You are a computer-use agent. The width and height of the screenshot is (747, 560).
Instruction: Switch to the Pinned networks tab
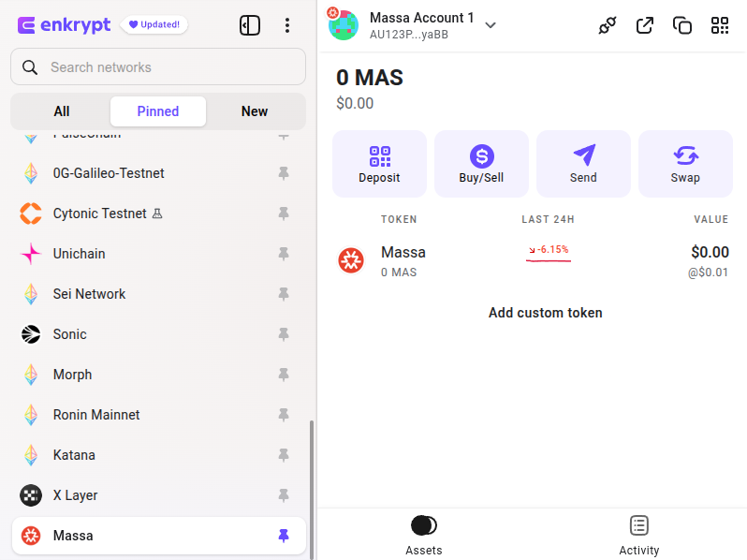[158, 111]
